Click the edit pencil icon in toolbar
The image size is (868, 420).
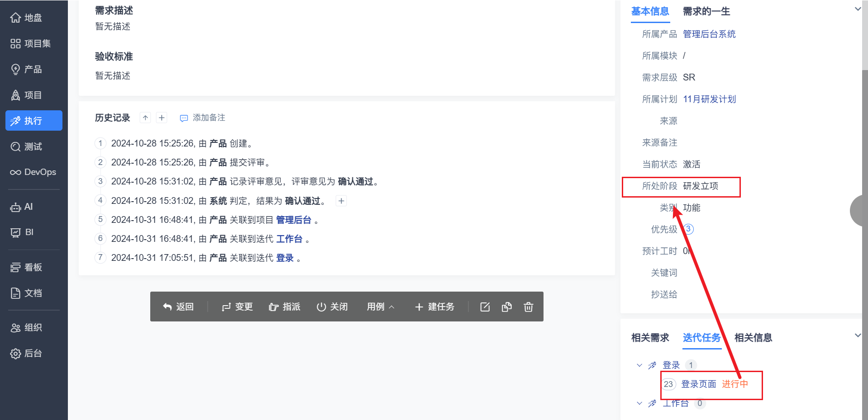pyautogui.click(x=485, y=307)
